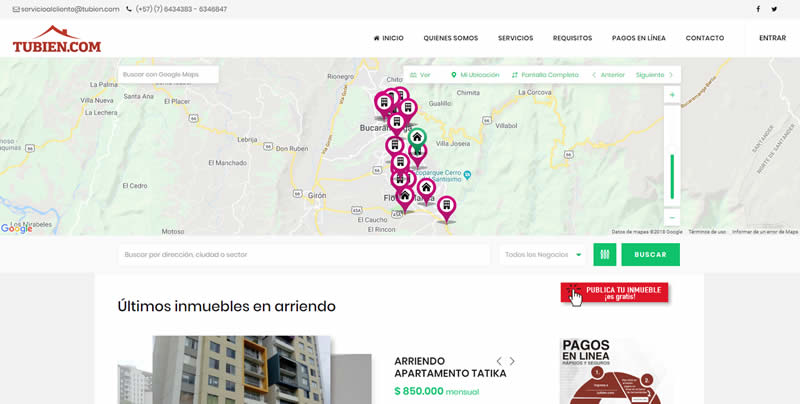Click the $ 850.000 mensual price

coord(437,391)
